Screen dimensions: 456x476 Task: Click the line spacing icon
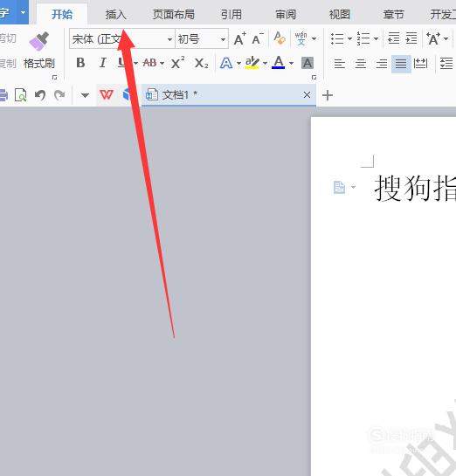click(x=446, y=64)
